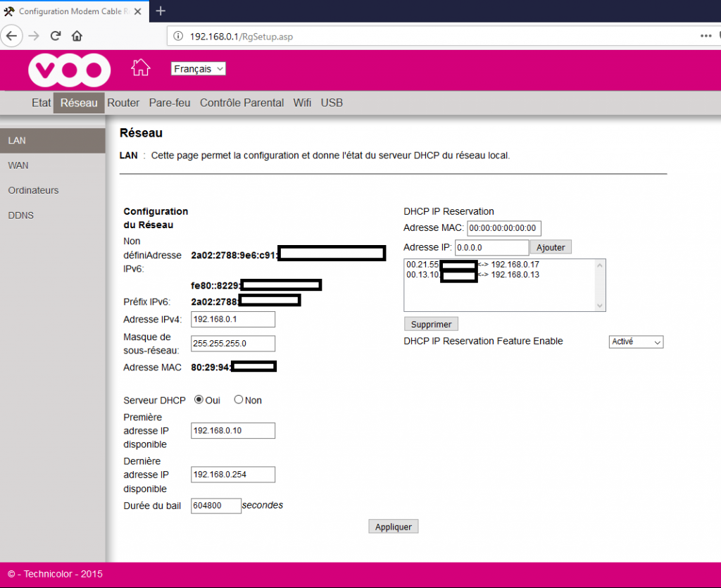Click the browser refresh icon
Image resolution: width=721 pixels, height=588 pixels.
coord(56,36)
